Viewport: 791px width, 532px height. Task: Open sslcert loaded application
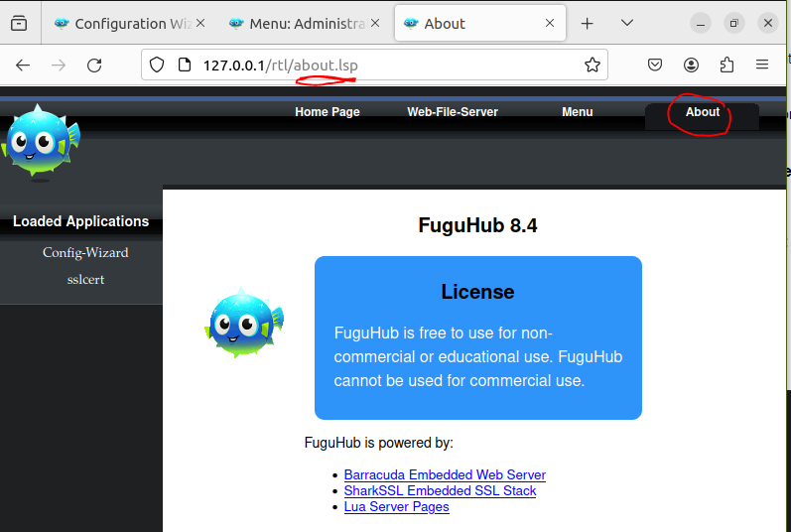click(85, 279)
